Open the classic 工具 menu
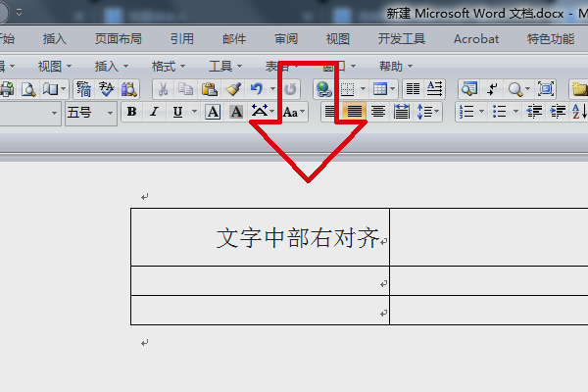 pyautogui.click(x=225, y=67)
